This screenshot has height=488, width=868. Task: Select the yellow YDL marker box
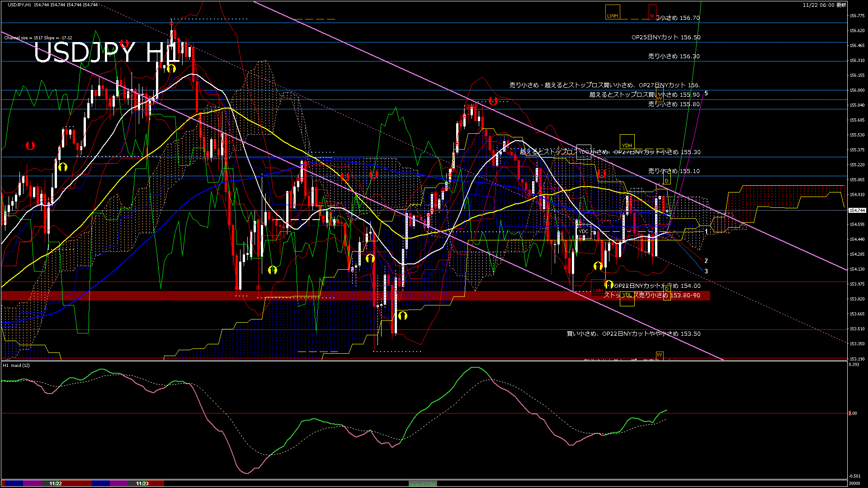pos(627,298)
